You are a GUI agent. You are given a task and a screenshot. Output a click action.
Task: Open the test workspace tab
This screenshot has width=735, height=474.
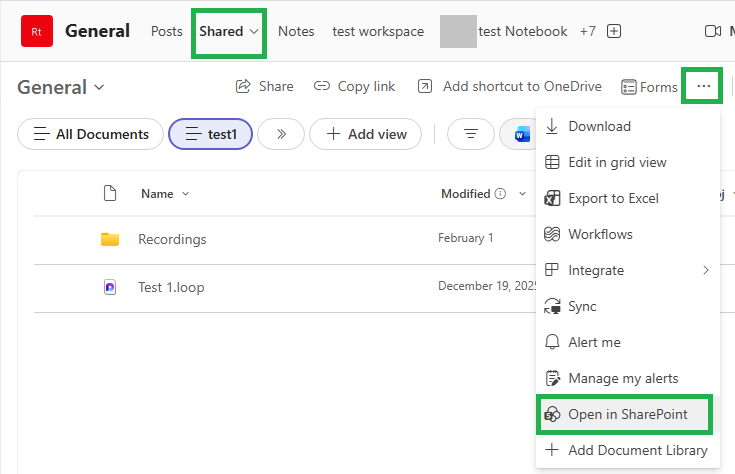pyautogui.click(x=378, y=31)
